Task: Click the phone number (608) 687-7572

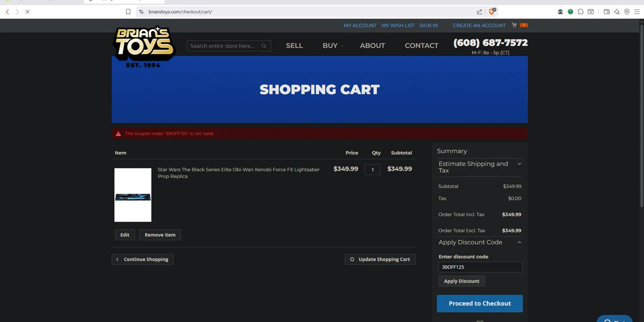Action: click(490, 43)
